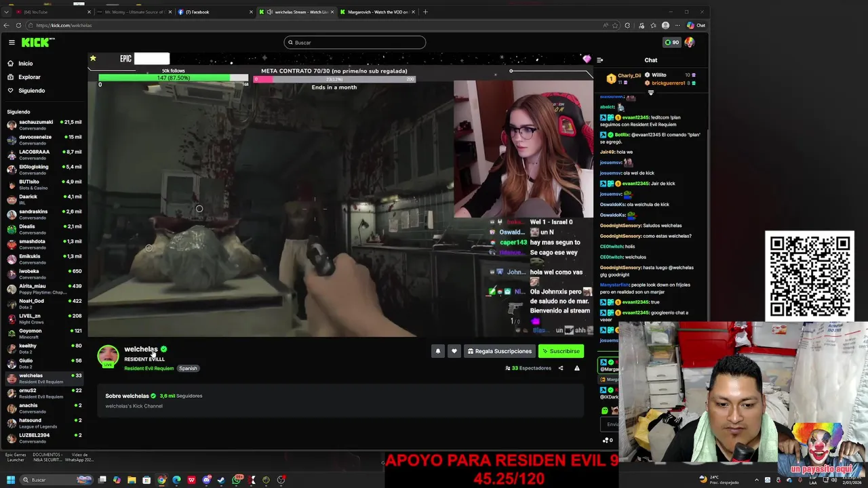
Task: Open sachauzumaki channel in followed list
Action: (x=44, y=125)
